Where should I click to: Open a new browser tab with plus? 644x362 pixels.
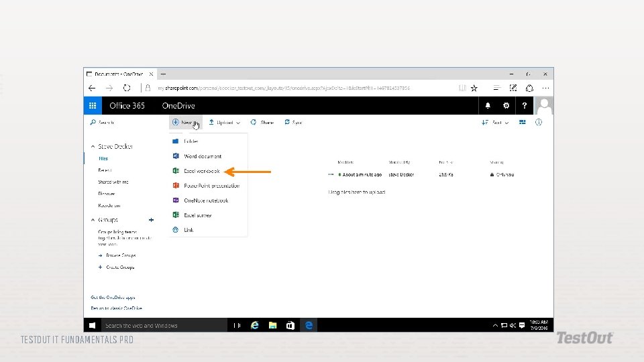click(x=163, y=74)
